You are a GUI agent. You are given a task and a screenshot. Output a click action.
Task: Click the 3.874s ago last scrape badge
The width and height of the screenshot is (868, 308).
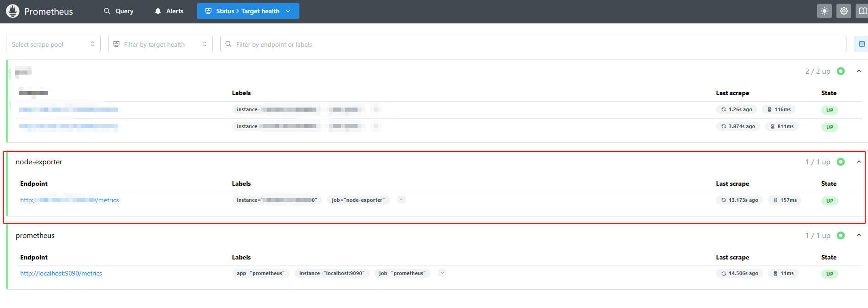click(738, 126)
